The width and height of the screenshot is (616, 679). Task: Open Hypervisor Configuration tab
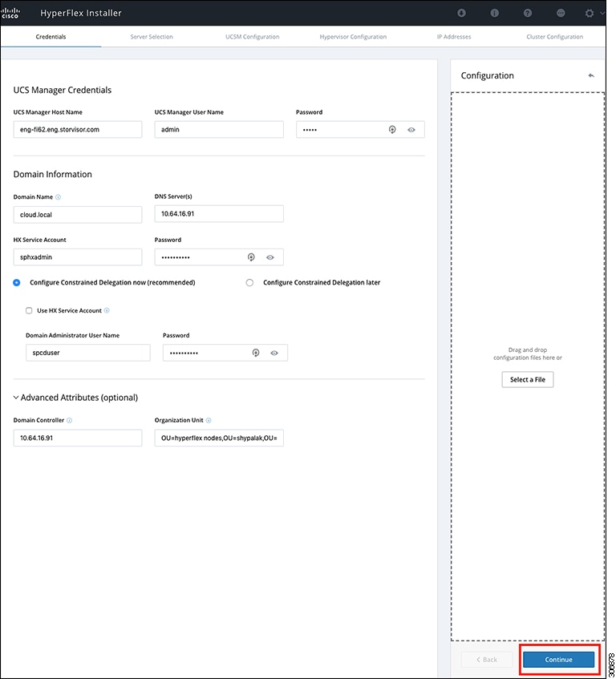coord(353,37)
